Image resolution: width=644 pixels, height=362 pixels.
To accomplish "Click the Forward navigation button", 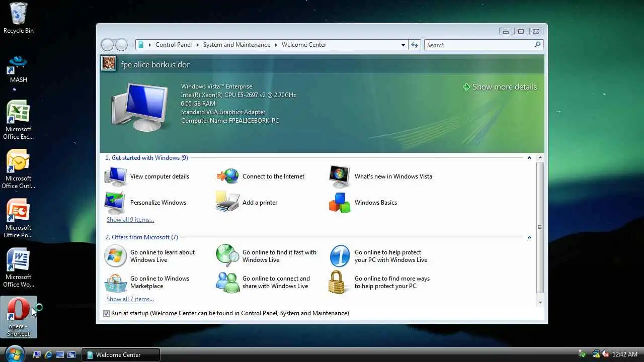I will tap(122, 45).
